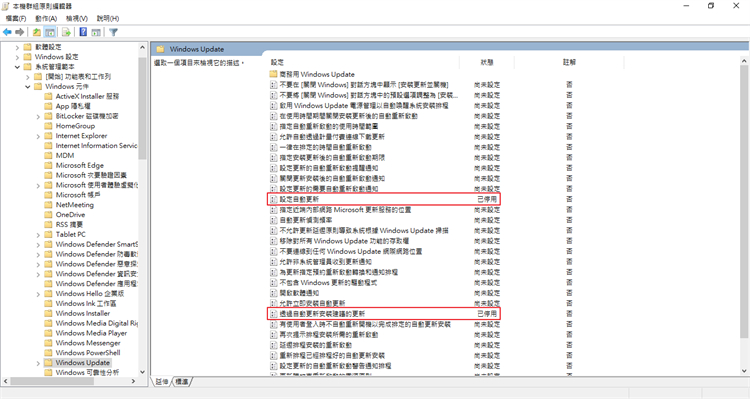Select Microsoft 帳戶 in the tree
This screenshot has width=750, height=399.
78,195
